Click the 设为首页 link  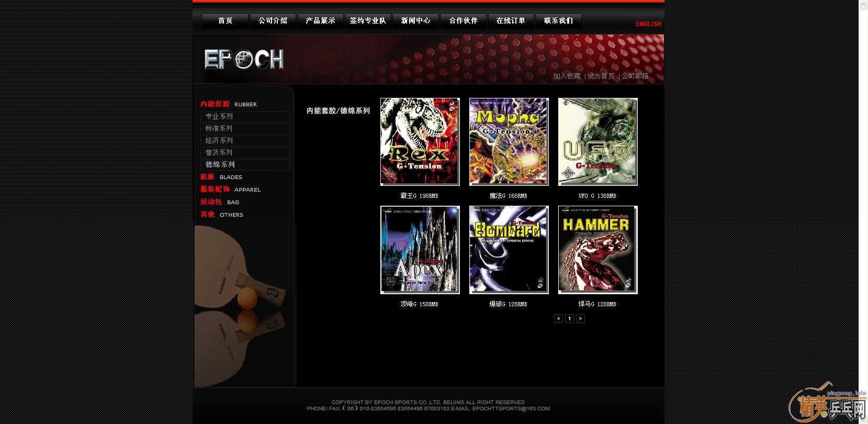point(601,76)
